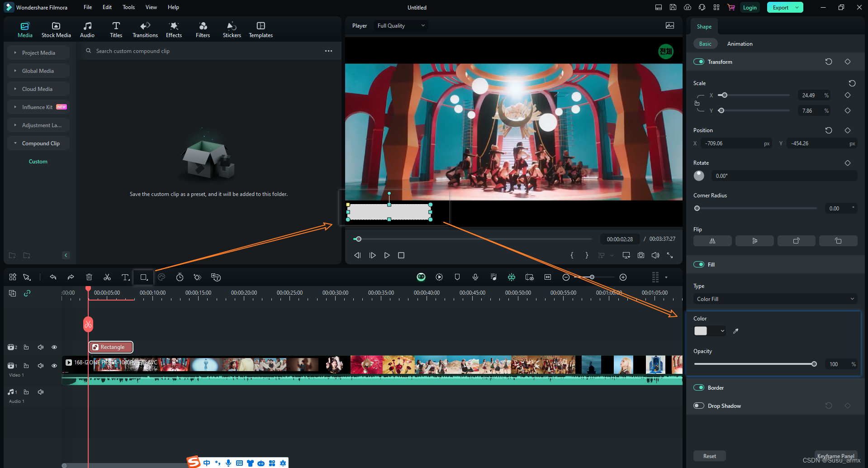The image size is (868, 468).
Task: Expand Global Media folder
Action: click(38, 71)
